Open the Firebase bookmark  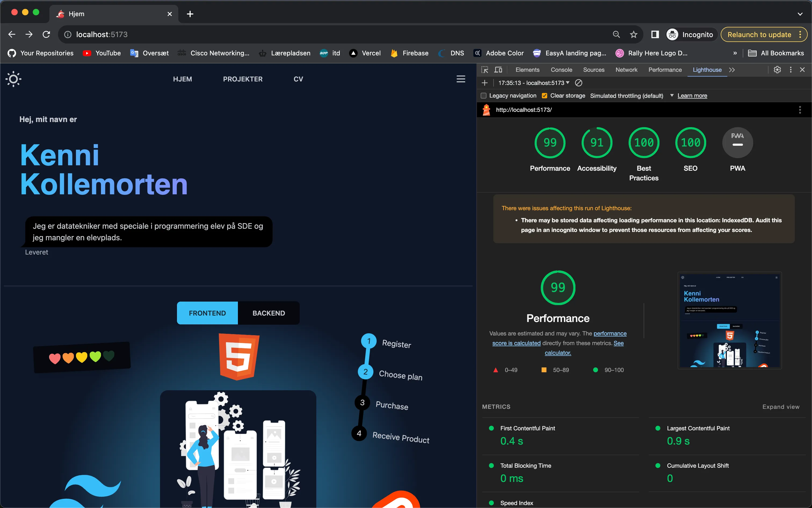pos(409,53)
